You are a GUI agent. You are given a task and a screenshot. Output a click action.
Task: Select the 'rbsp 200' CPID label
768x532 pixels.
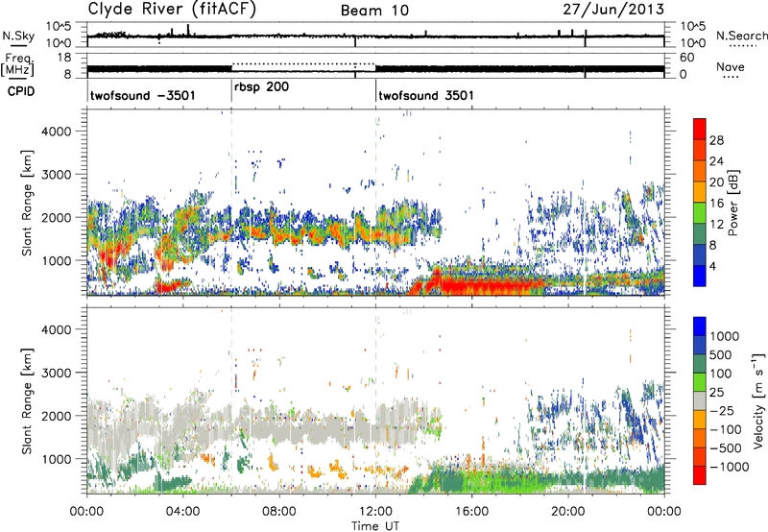[261, 87]
